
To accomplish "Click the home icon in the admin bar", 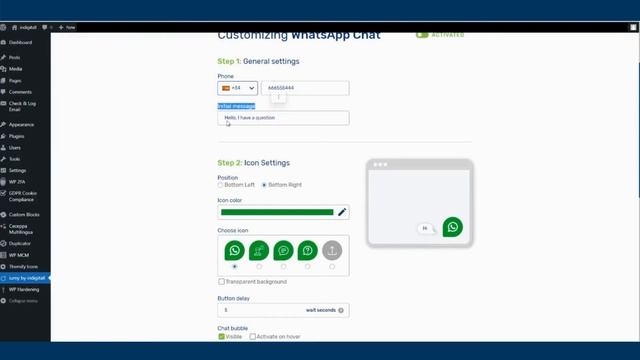I will (15, 27).
